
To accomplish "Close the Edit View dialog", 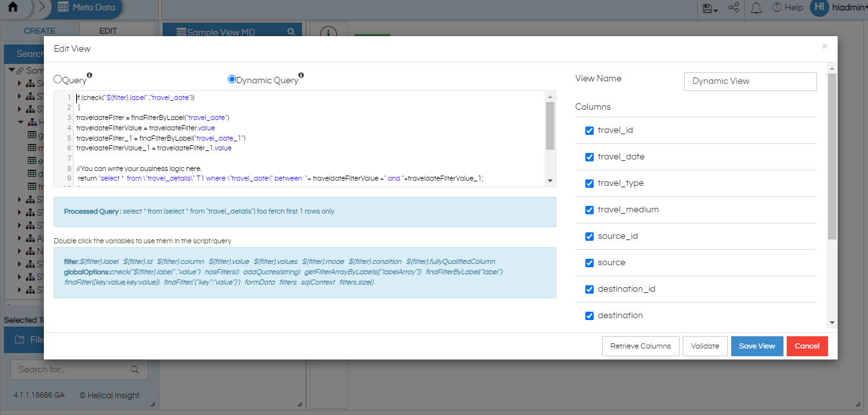I will [824, 46].
